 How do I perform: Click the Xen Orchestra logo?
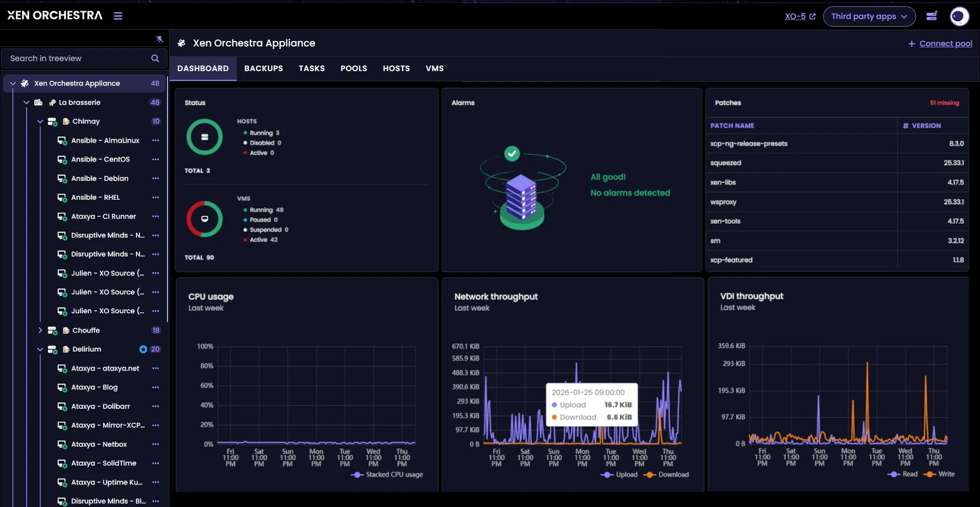(x=55, y=16)
